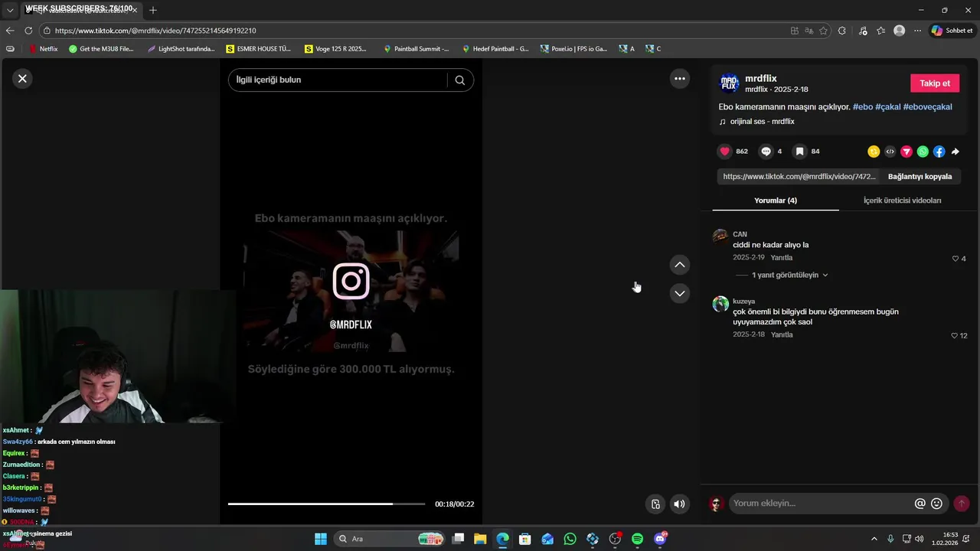
Task: Open the browser translate icon
Action: pyautogui.click(x=808, y=31)
